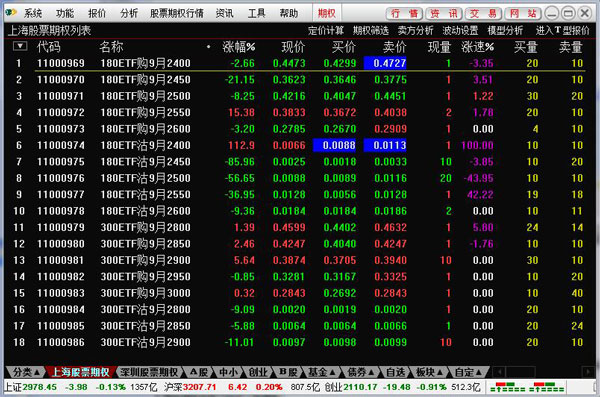Open the column selector dropdown arrow box
600x397 pixels.
pyautogui.click(x=20, y=46)
